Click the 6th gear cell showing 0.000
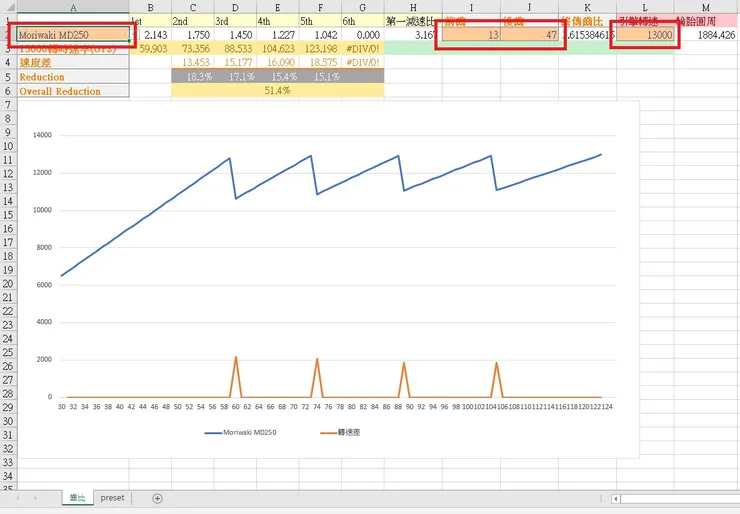 [362, 35]
